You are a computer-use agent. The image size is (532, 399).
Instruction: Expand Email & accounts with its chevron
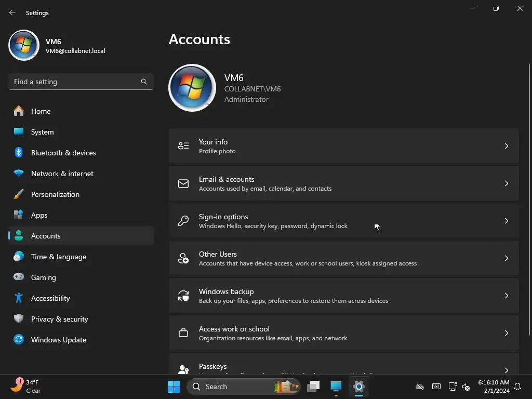506,183
